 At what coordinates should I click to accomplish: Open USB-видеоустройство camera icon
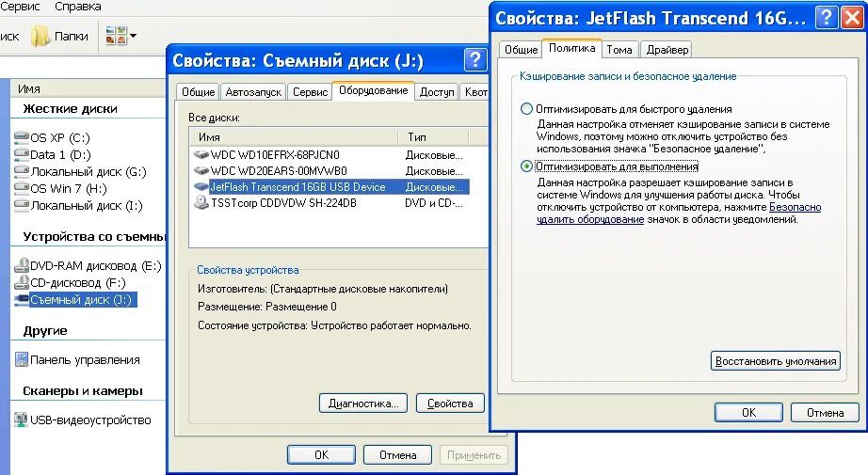(x=21, y=420)
